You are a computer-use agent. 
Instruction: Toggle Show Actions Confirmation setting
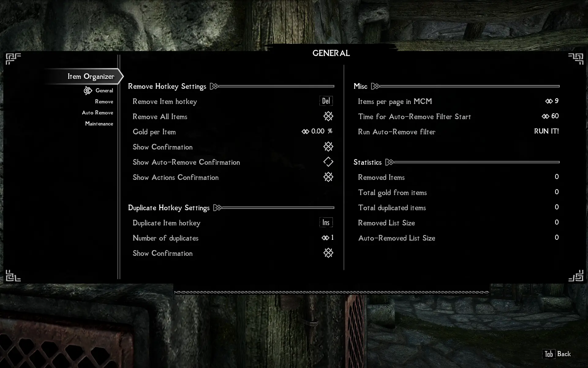pyautogui.click(x=328, y=177)
